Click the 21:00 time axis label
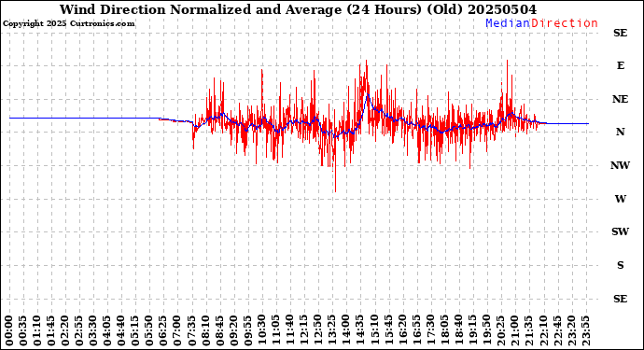The width and height of the screenshot is (644, 350). pos(514,330)
